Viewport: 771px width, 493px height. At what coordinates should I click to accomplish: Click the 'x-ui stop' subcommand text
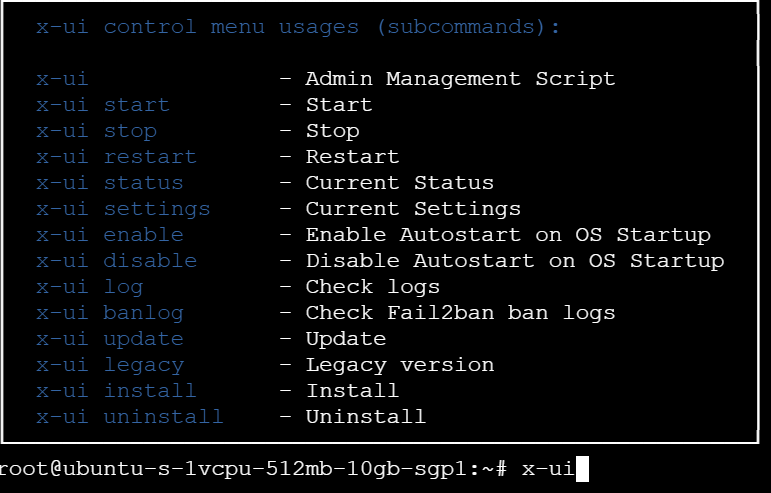96,131
